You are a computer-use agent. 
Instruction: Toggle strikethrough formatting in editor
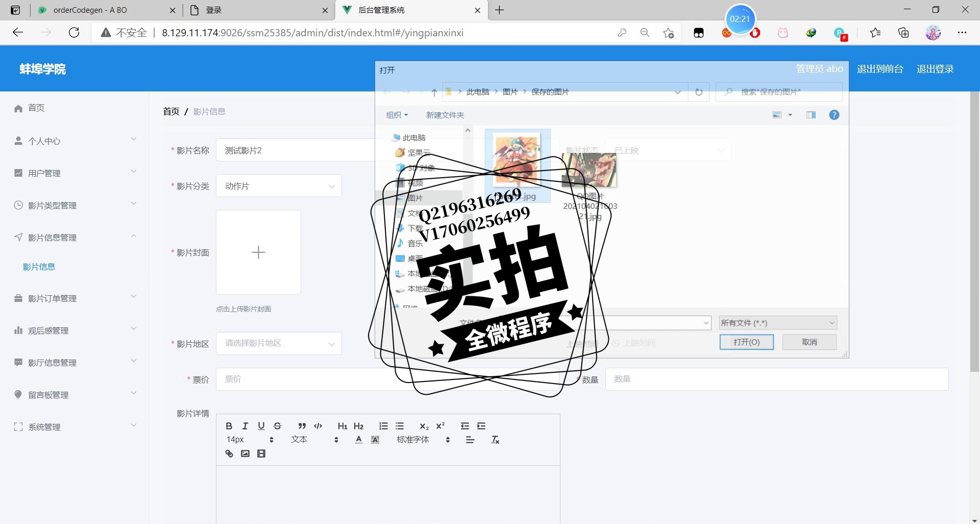(x=278, y=426)
